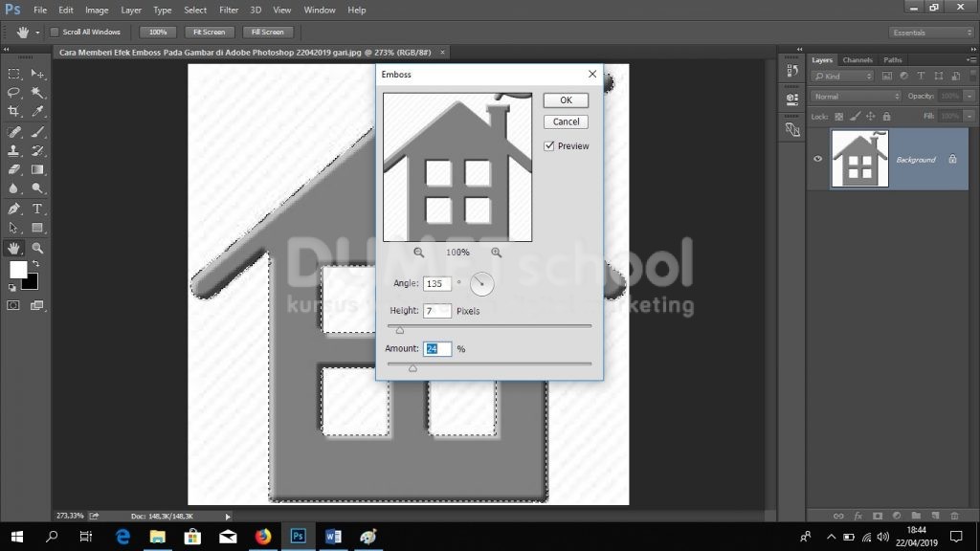The image size is (980, 551).
Task: Select the Path Selection tool
Action: [x=13, y=228]
